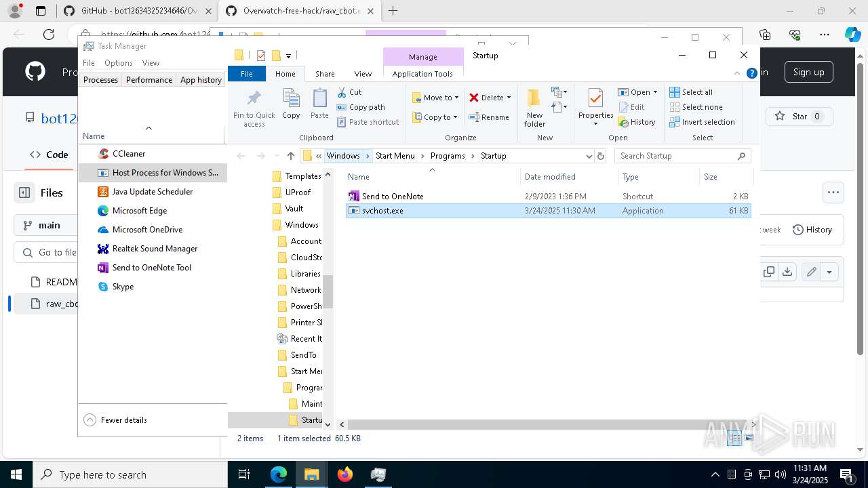Switch to large icons view in the status bar
Viewport: 868px width, 488px height.
coord(749,439)
